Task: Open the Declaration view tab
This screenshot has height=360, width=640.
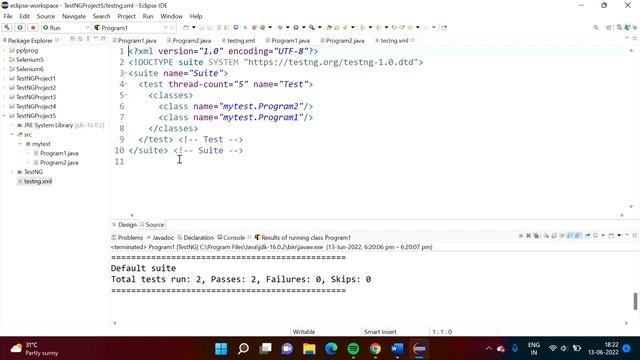Action: [x=196, y=238]
